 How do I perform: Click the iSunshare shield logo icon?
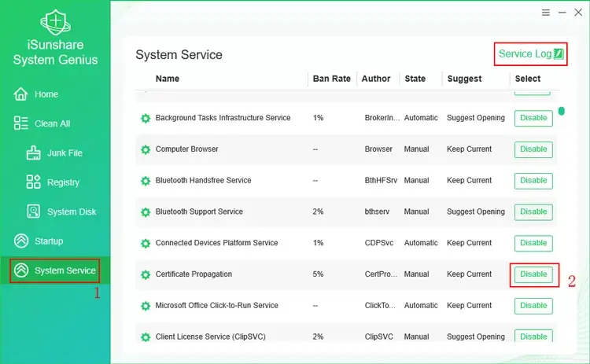point(55,22)
